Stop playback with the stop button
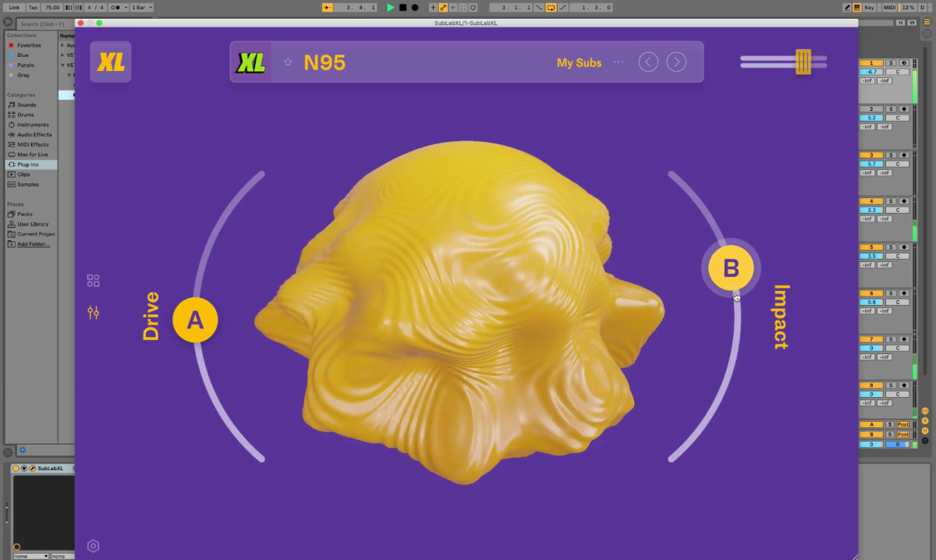936x560 pixels. click(402, 7)
